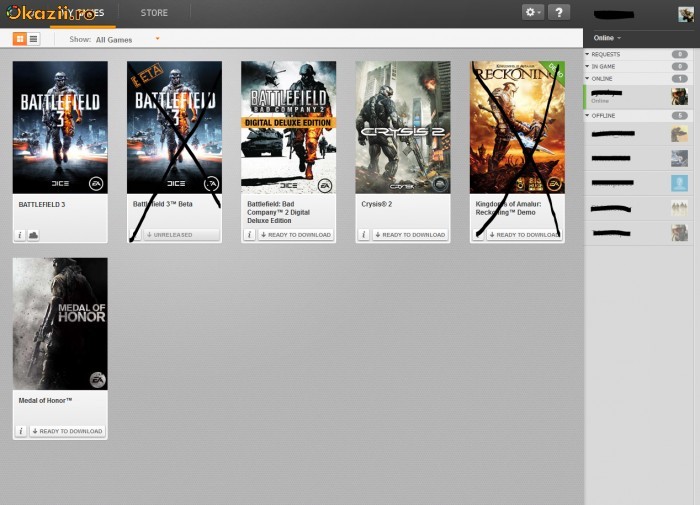The image size is (700, 505).
Task: Click the Medal of Honor title text
Action: pyautogui.click(x=45, y=401)
